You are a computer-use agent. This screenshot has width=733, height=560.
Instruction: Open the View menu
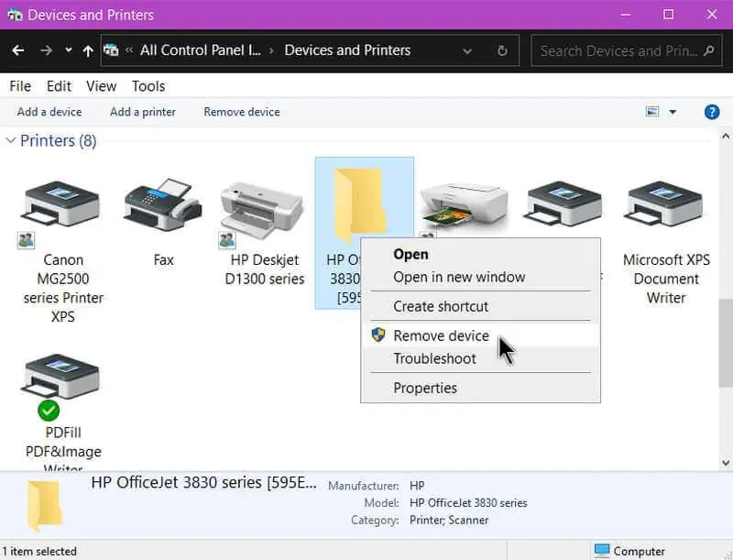101,86
